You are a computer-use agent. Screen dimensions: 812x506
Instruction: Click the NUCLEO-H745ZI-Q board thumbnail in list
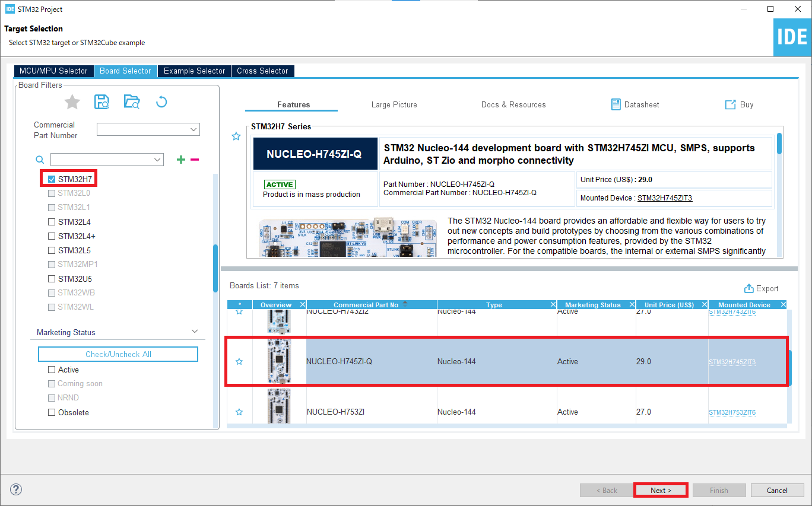pos(279,361)
